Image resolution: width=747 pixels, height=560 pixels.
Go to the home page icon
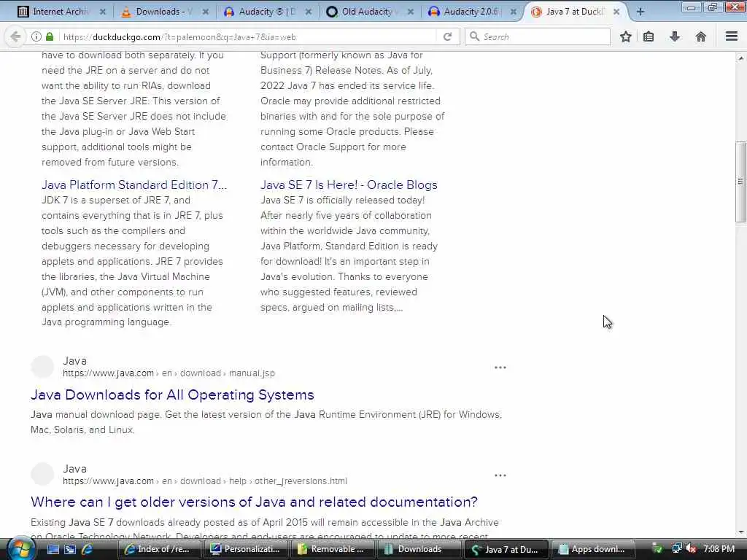pyautogui.click(x=701, y=36)
